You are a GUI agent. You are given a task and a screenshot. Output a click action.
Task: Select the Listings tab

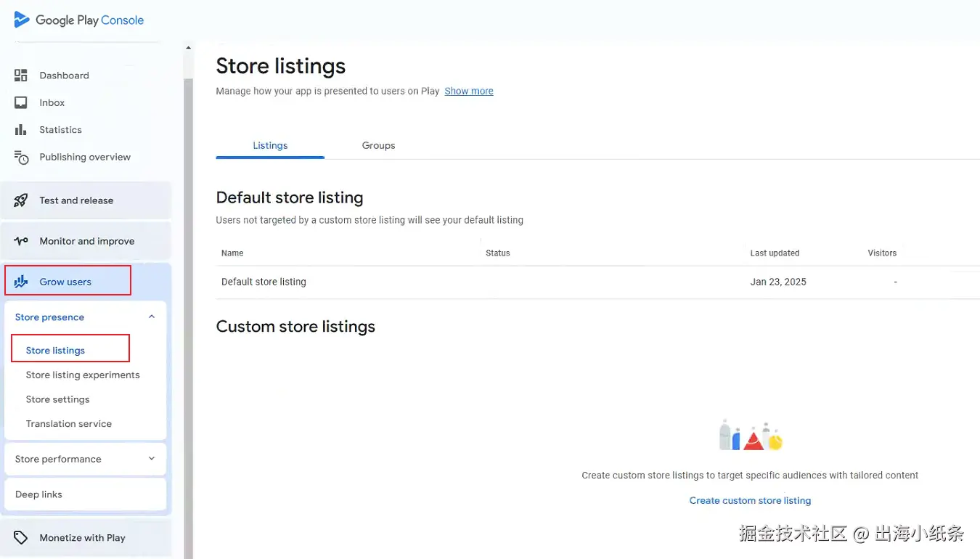[x=270, y=145]
